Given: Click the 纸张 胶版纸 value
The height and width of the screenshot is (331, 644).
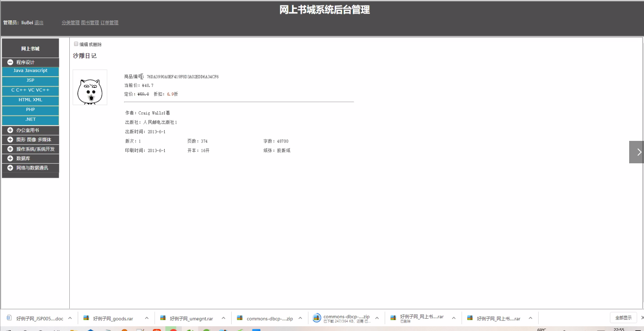Looking at the screenshot, I should click(284, 151).
